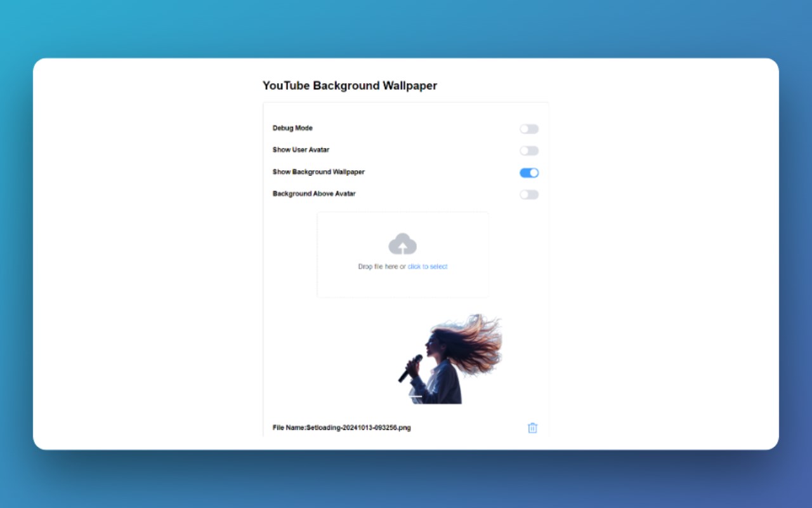812x508 pixels.
Task: Click the cloud upload icon
Action: pos(402,244)
